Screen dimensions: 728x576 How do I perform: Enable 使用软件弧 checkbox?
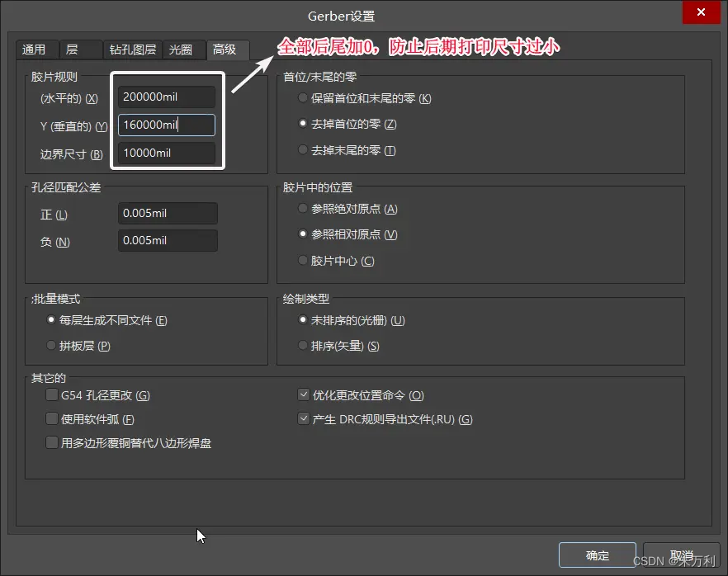pyautogui.click(x=53, y=419)
